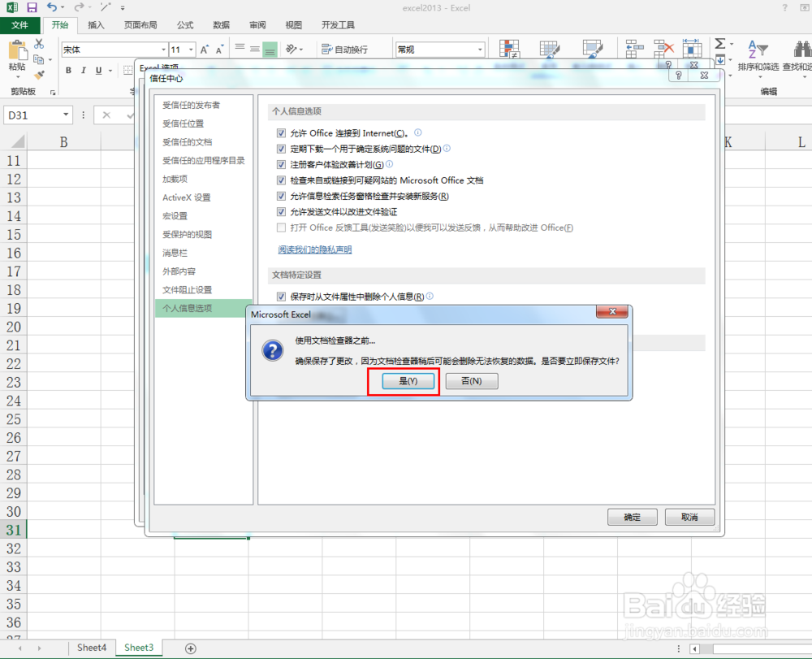
Task: Uncheck 允许 Office 连接到 Internet
Action: pos(281,132)
